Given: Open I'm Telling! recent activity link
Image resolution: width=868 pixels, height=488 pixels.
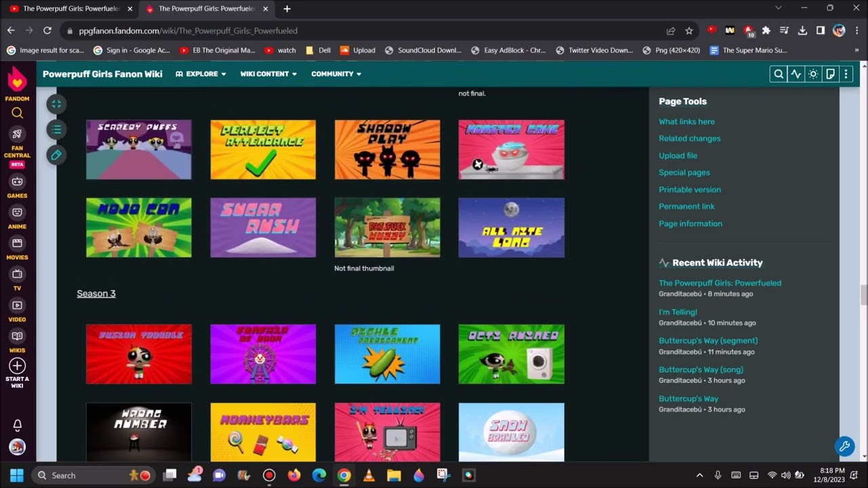Looking at the screenshot, I should coord(677,312).
